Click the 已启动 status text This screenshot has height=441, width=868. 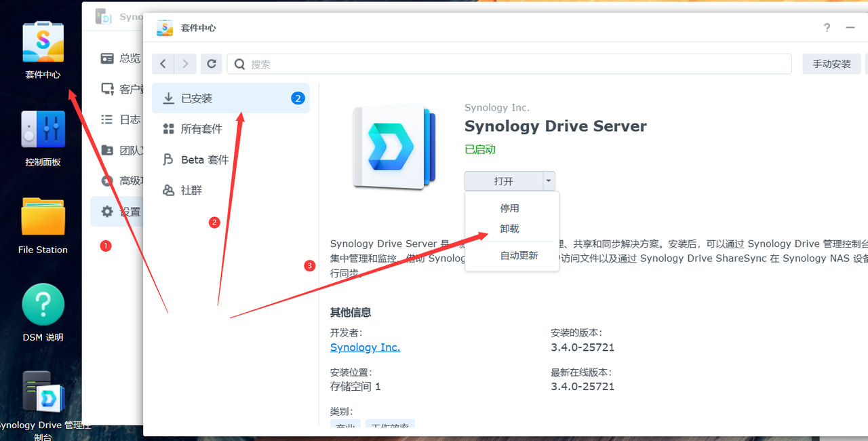tap(480, 149)
